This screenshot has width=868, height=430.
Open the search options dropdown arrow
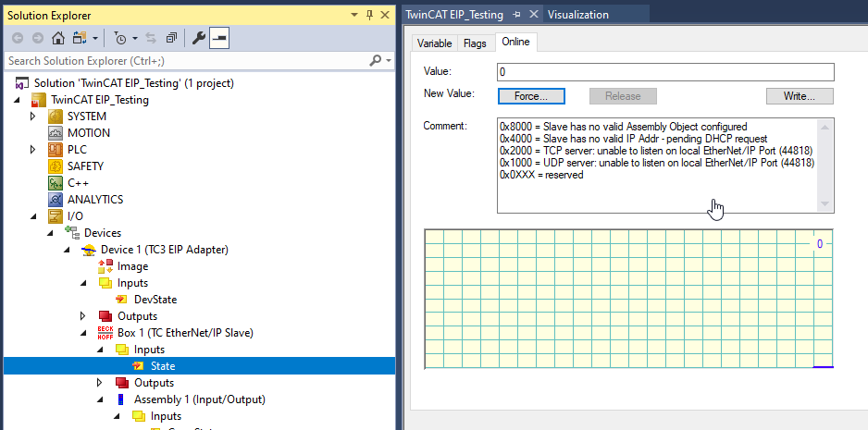389,60
